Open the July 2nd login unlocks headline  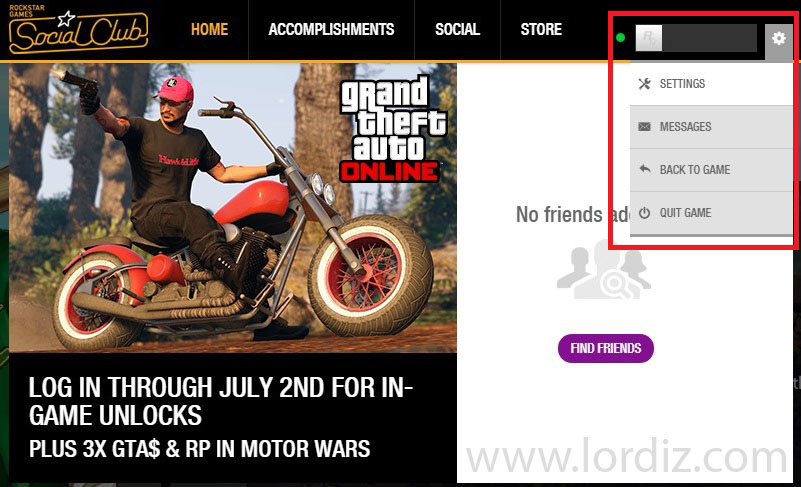point(221,401)
